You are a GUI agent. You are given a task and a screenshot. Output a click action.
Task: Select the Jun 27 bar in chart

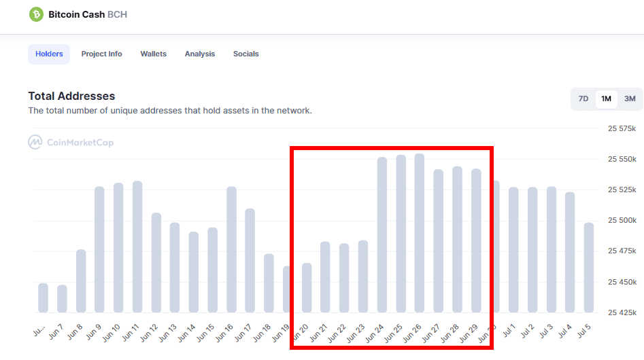[x=438, y=240]
